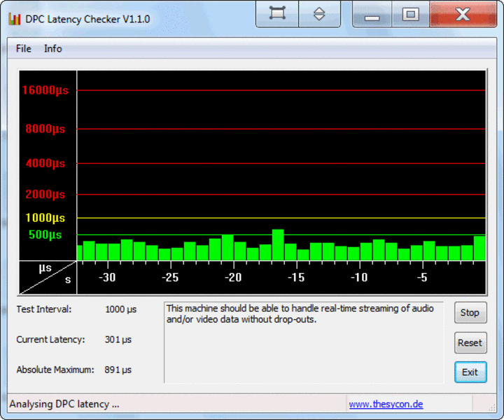Open the Info menu

tap(52, 48)
